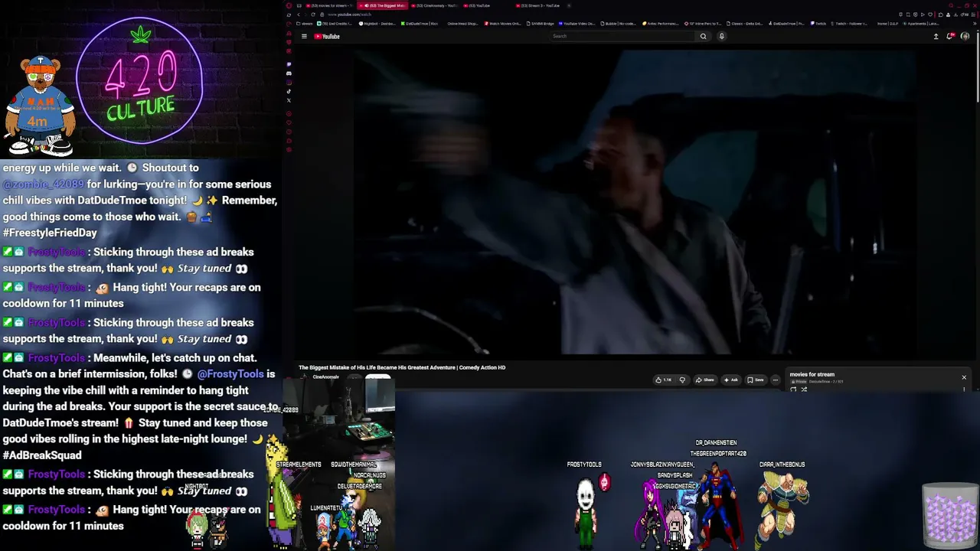The height and width of the screenshot is (551, 980).
Task: Open YouTube notifications bell
Action: 950,36
